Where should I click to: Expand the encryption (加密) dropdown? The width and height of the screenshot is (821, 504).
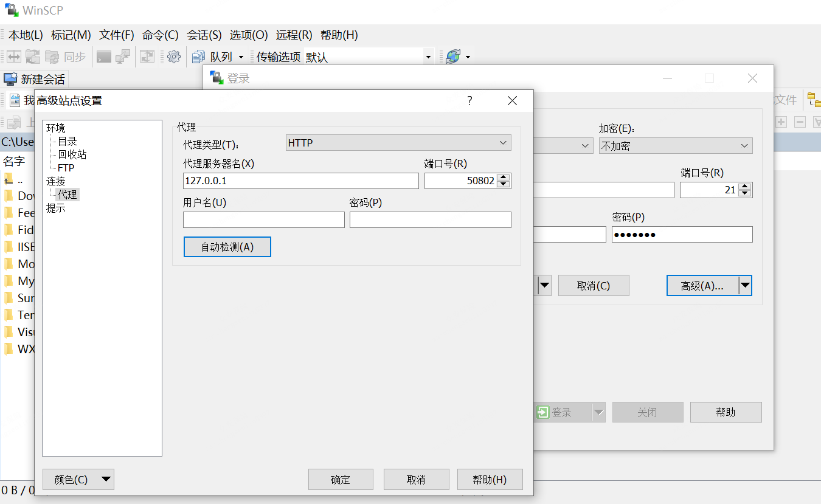coord(675,146)
